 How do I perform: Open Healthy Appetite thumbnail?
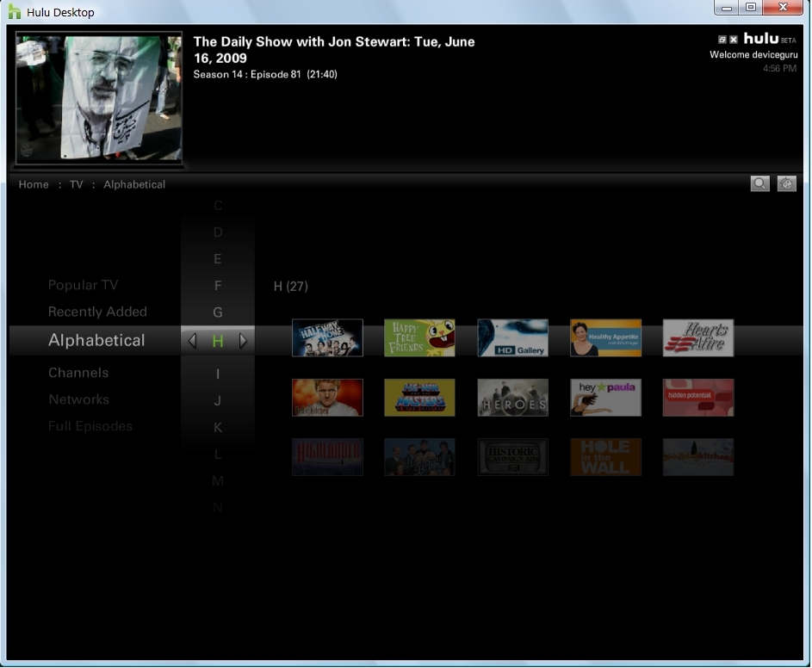point(605,337)
